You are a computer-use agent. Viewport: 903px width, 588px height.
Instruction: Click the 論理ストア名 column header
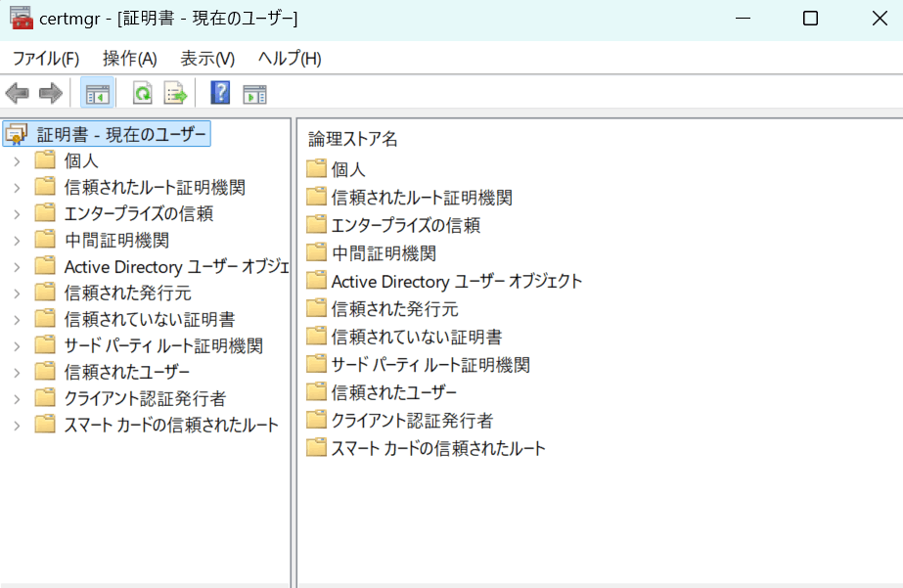pyautogui.click(x=353, y=139)
